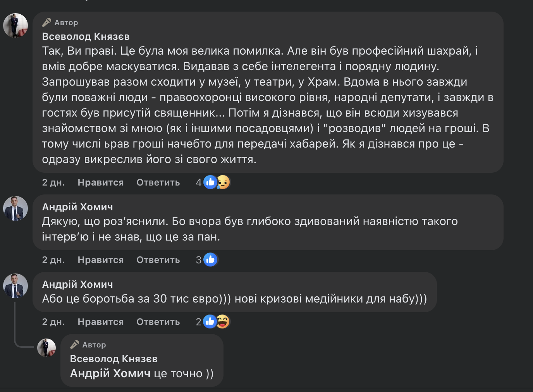Reply to the '30 тис євро' comment

tap(158, 322)
